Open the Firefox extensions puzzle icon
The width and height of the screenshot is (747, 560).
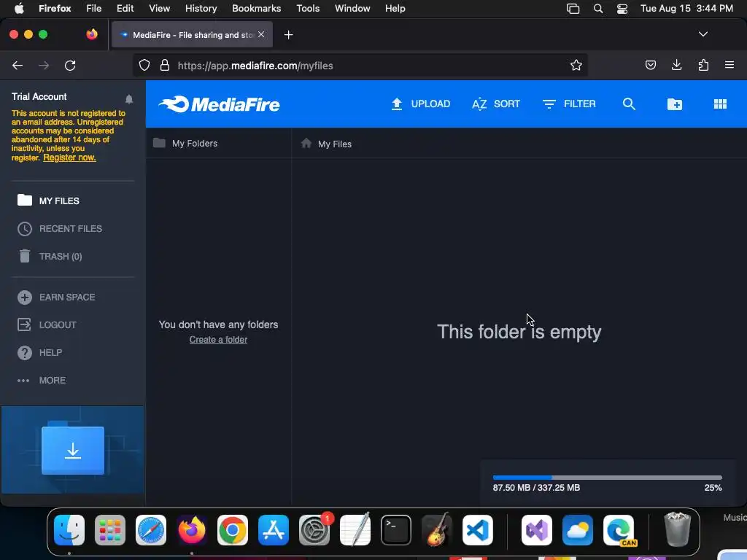click(703, 65)
